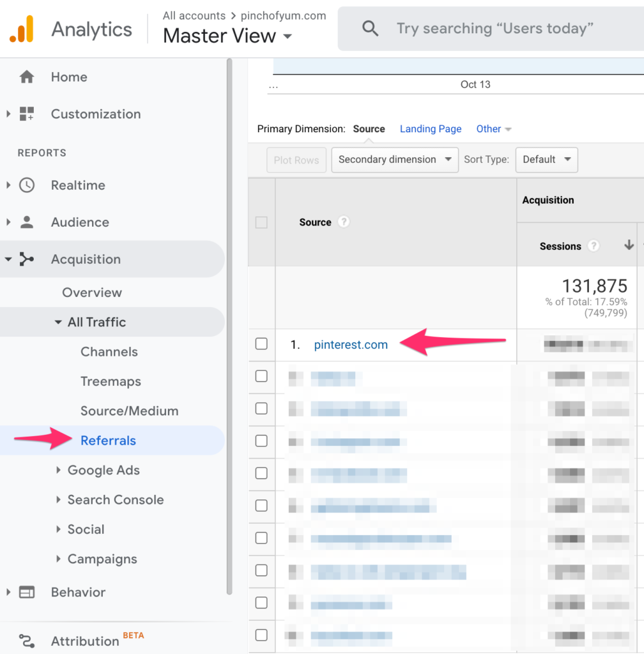This screenshot has height=654, width=644.
Task: Expand the Customization section arrow
Action: pos(8,114)
